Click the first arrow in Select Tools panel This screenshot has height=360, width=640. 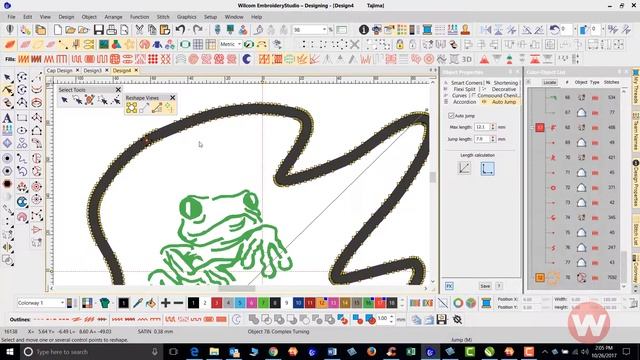pos(64,100)
